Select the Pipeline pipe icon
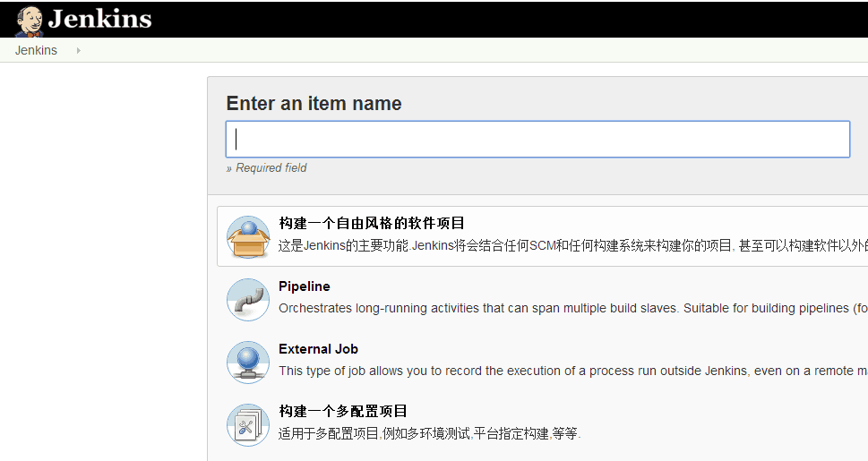The image size is (868, 461). click(x=248, y=299)
